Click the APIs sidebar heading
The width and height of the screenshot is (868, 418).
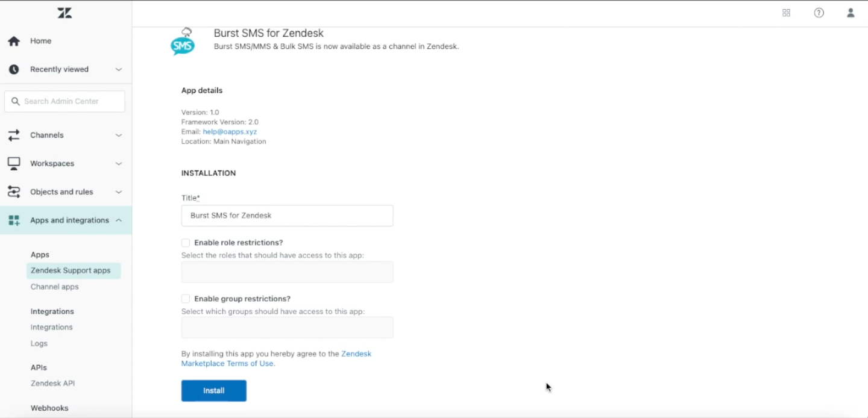[x=39, y=367]
